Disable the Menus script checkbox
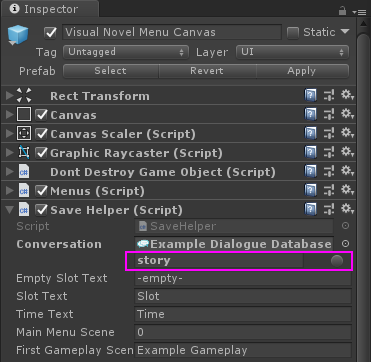The width and height of the screenshot is (371, 362). coord(42,191)
